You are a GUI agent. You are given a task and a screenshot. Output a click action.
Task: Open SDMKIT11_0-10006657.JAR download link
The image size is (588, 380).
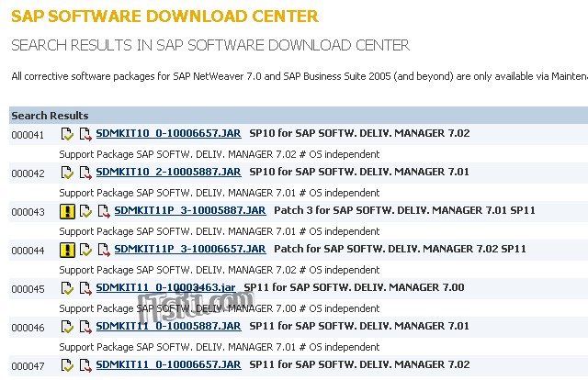(168, 364)
